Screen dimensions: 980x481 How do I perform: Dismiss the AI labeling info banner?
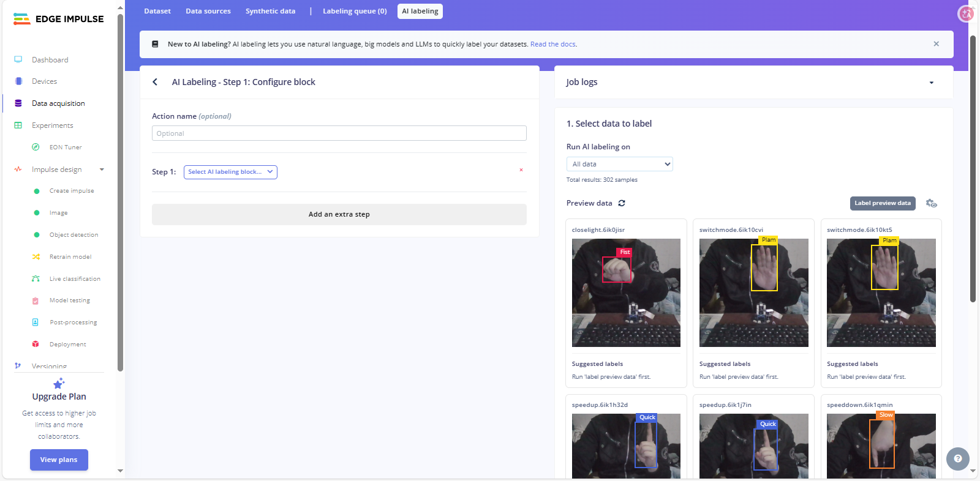936,44
